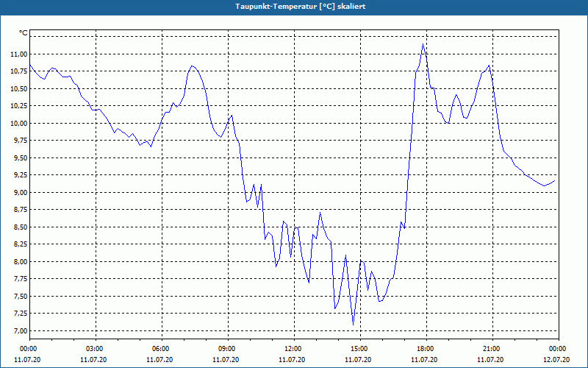The image size is (588, 368).
Task: Click the 03:00 time axis label
Action: (x=96, y=349)
